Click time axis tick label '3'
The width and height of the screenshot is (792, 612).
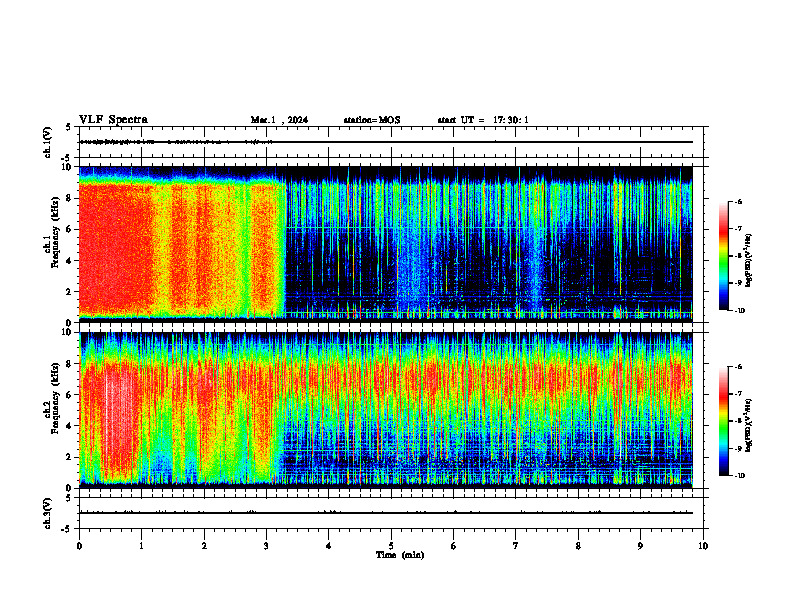[266, 546]
